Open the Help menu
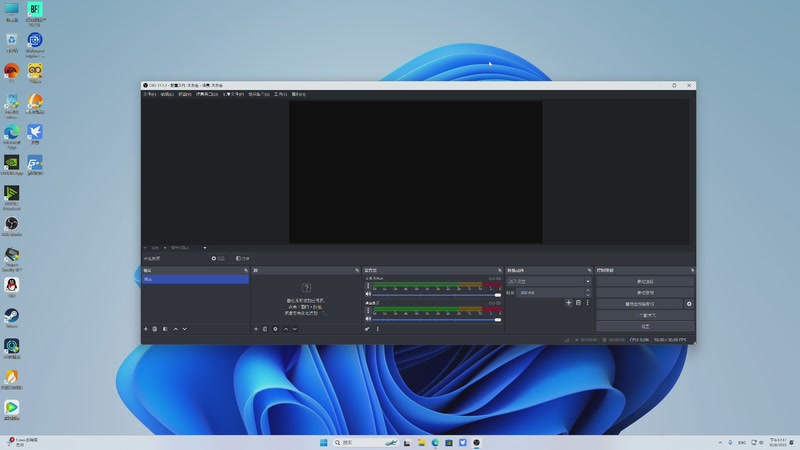This screenshot has height=450, width=800. click(x=299, y=94)
